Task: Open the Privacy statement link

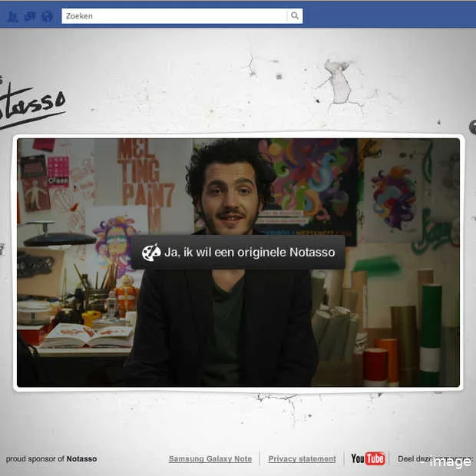Action: point(302,458)
